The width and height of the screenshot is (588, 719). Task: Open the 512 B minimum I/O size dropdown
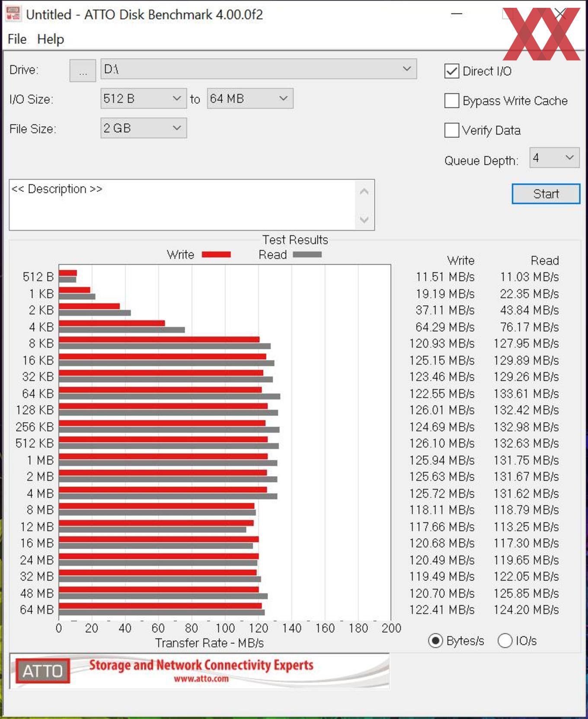pos(144,99)
